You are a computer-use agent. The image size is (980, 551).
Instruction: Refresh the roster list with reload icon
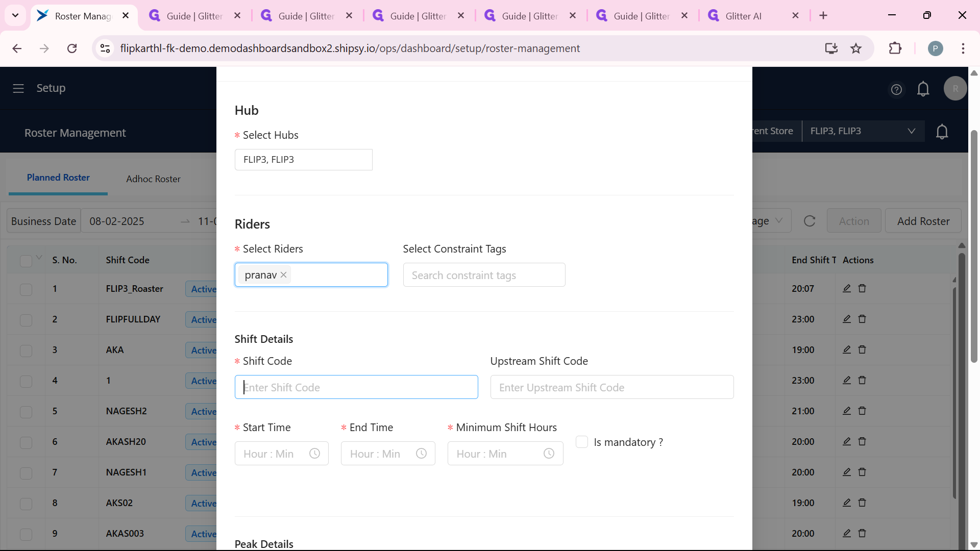(810, 221)
